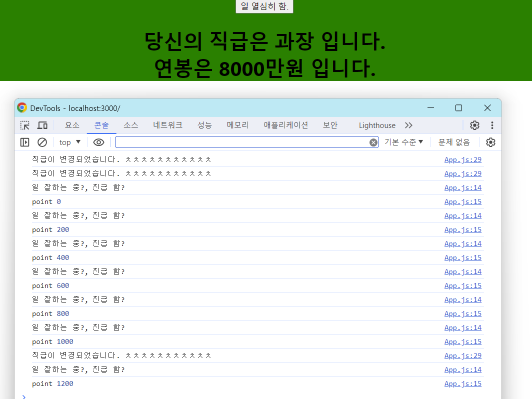Open the DevTools three-dot customize menu
Image resolution: width=532 pixels, height=399 pixels.
pos(492,125)
